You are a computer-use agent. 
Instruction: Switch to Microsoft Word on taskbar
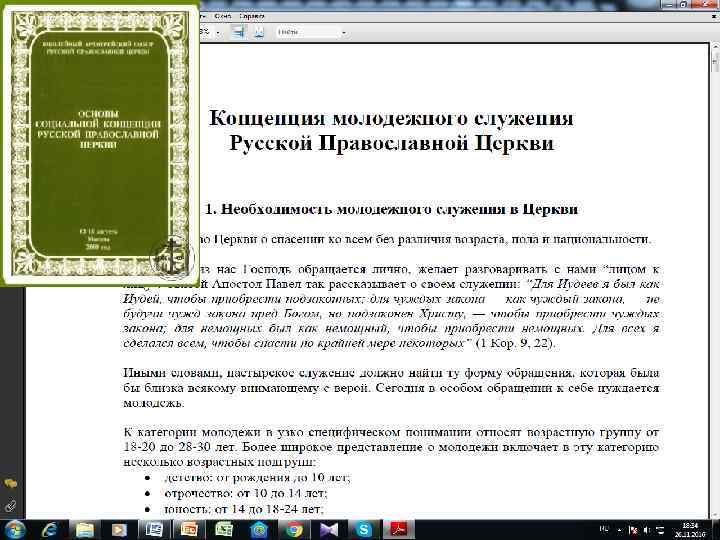(x=154, y=530)
